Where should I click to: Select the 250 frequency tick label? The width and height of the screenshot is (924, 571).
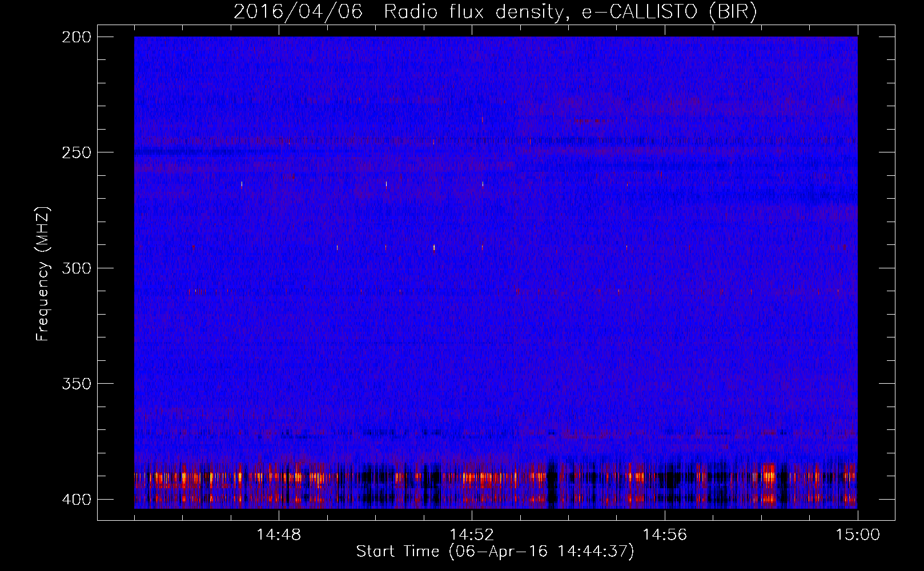77,152
